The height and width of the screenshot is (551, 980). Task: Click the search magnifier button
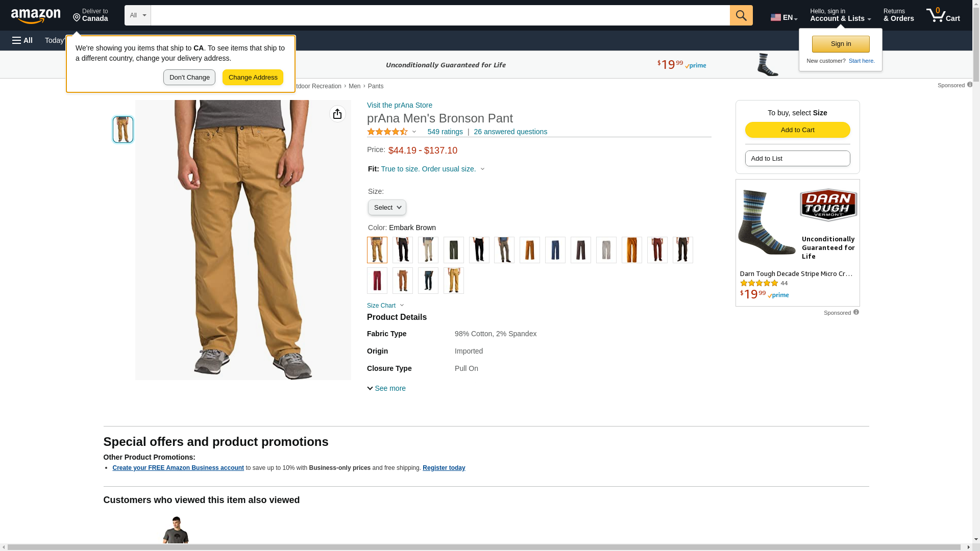(x=741, y=15)
